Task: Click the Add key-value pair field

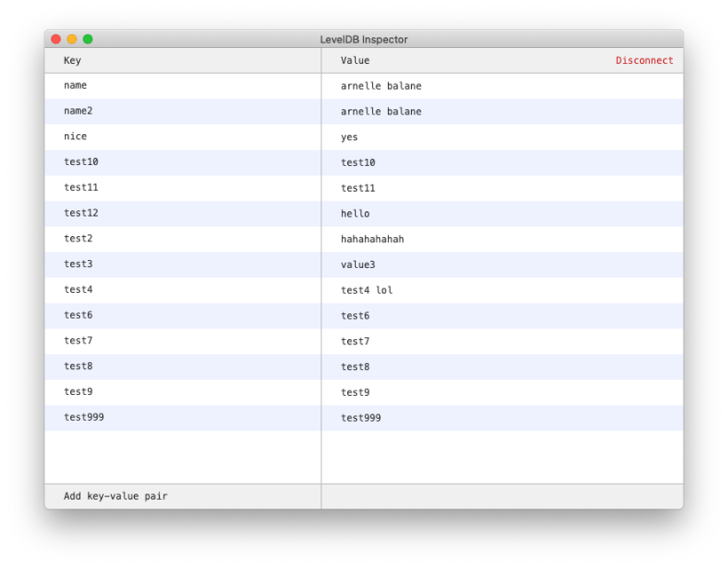Action: [x=183, y=496]
